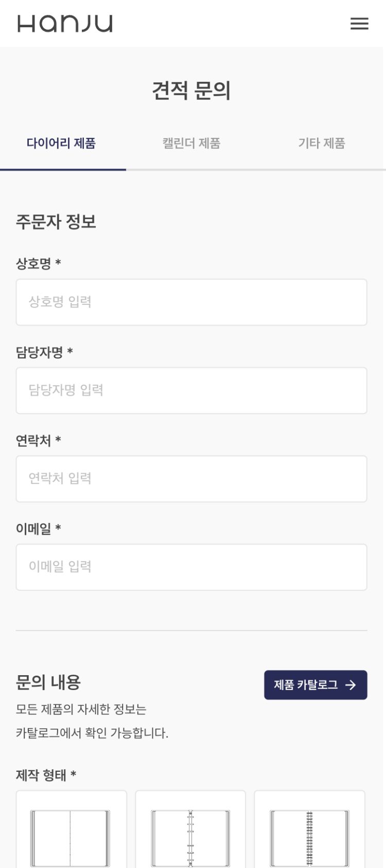Click the 제작 형태 label
The width and height of the screenshot is (386, 868).
click(x=42, y=775)
